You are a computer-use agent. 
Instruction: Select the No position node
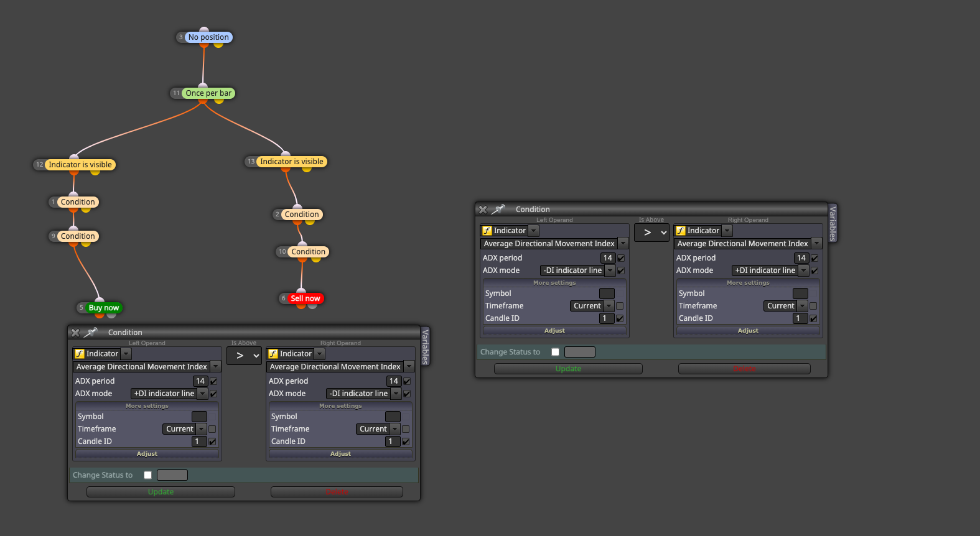point(208,37)
